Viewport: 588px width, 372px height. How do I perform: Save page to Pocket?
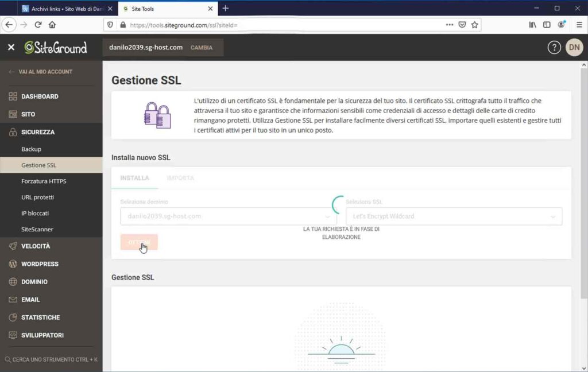point(462,25)
